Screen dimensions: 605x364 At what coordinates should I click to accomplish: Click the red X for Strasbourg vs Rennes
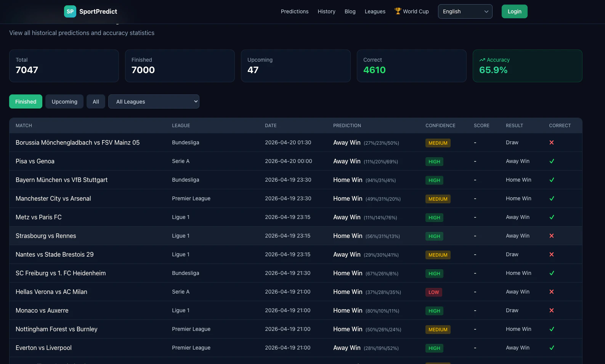(552, 236)
